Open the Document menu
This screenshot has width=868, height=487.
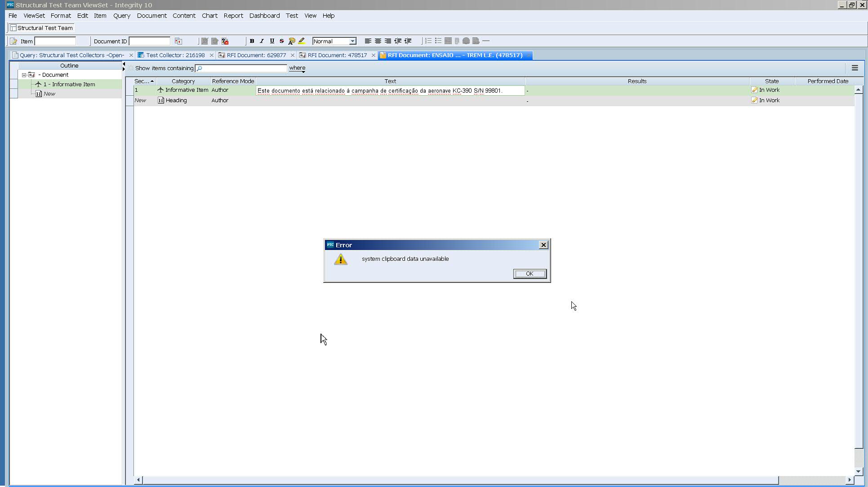151,15
